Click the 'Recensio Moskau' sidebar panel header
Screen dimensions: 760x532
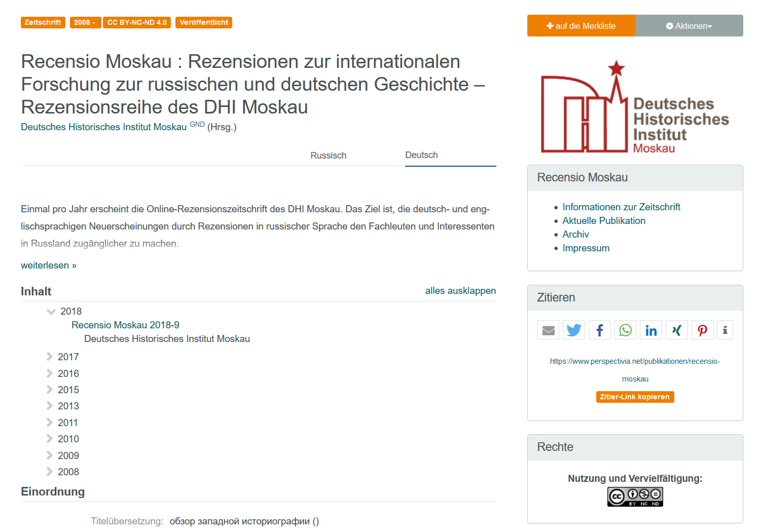[x=635, y=177]
